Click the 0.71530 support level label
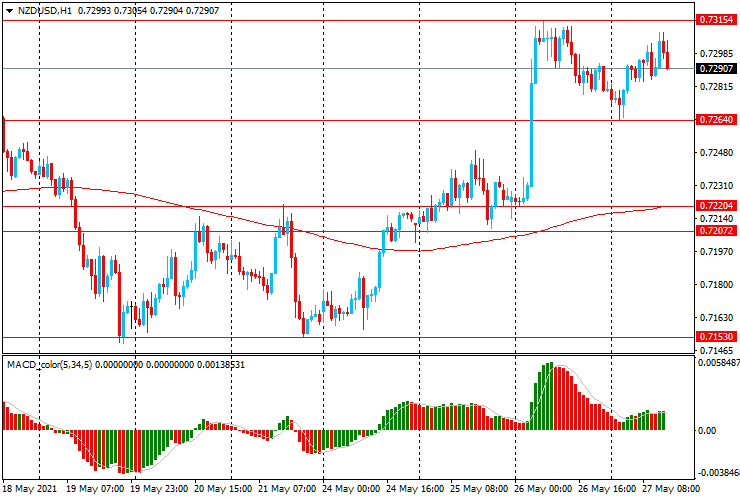The width and height of the screenshot is (740, 500). (717, 338)
